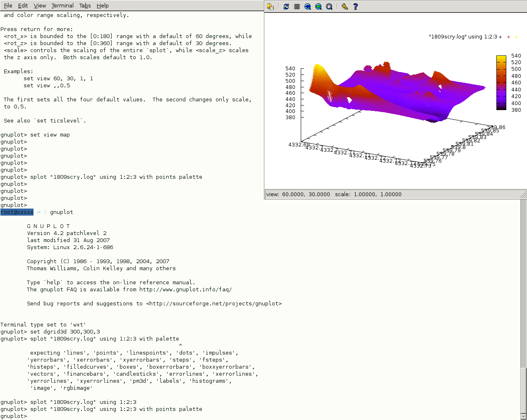
Task: Apply the previous zoom settings
Action: (x=308, y=7)
